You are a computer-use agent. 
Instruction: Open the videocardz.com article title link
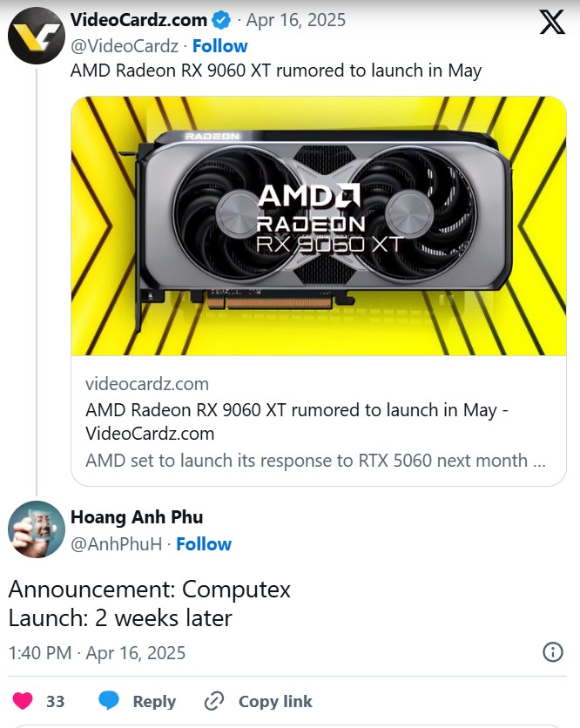(297, 421)
